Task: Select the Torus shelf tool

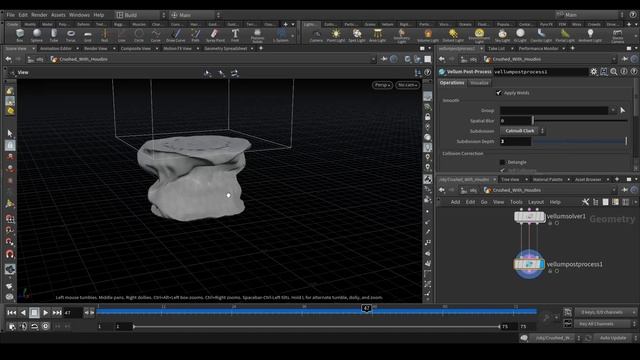Action: point(71,35)
